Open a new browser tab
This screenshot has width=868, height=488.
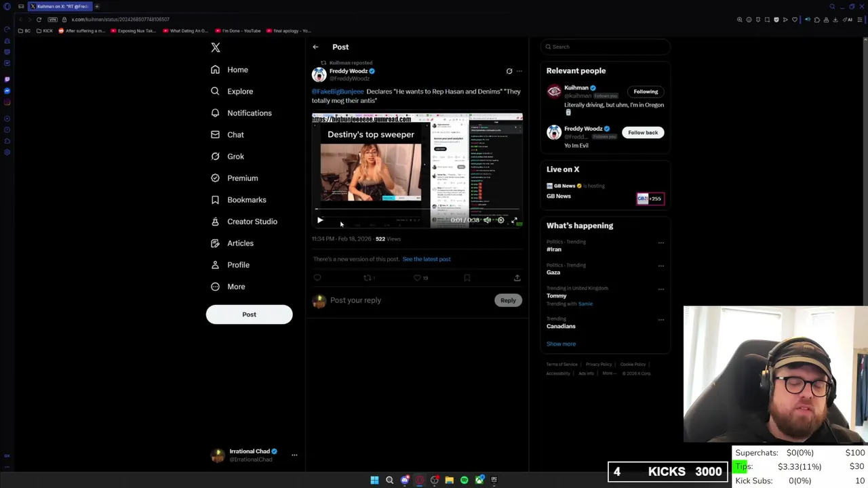pyautogui.click(x=97, y=6)
